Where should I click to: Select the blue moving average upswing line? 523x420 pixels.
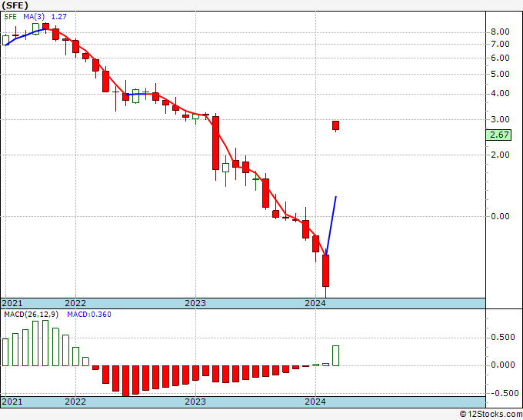[x=331, y=226]
